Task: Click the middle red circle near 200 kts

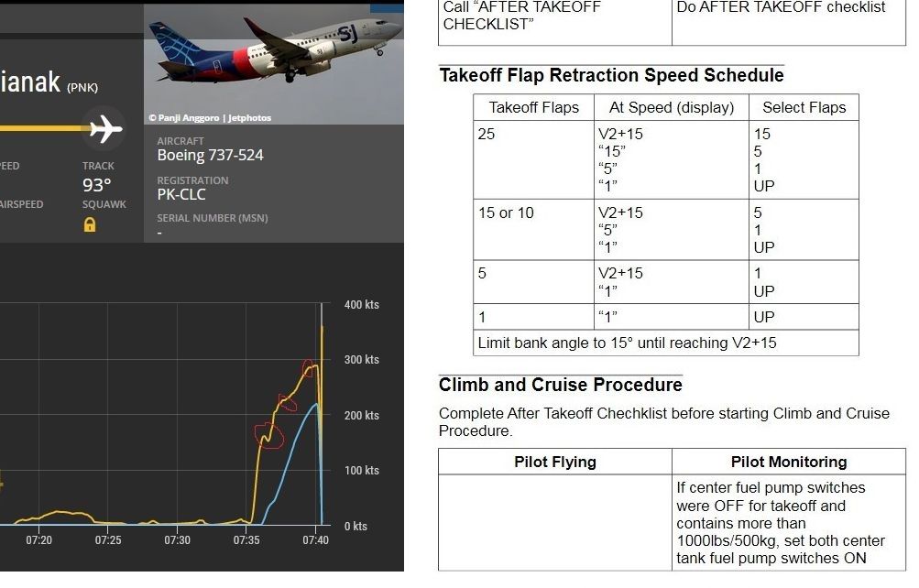Action: pyautogui.click(x=287, y=403)
